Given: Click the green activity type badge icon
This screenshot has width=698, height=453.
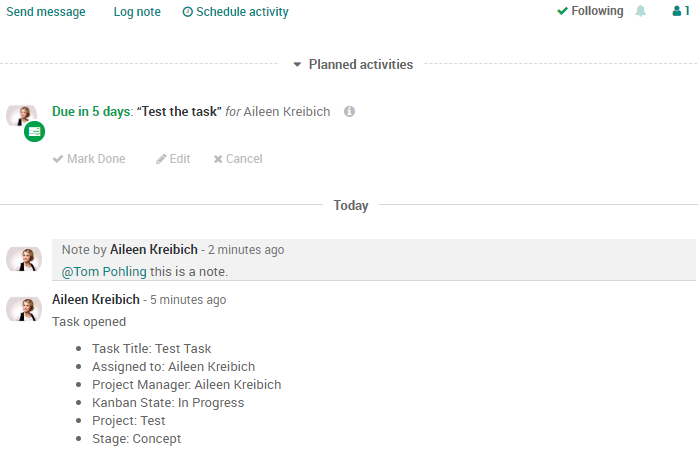Looking at the screenshot, I should pyautogui.click(x=34, y=132).
